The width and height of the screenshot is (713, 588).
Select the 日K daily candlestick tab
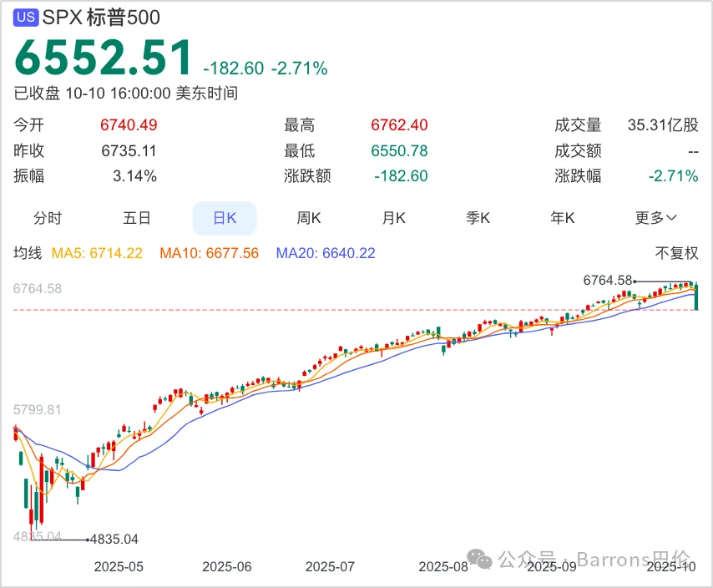(225, 218)
